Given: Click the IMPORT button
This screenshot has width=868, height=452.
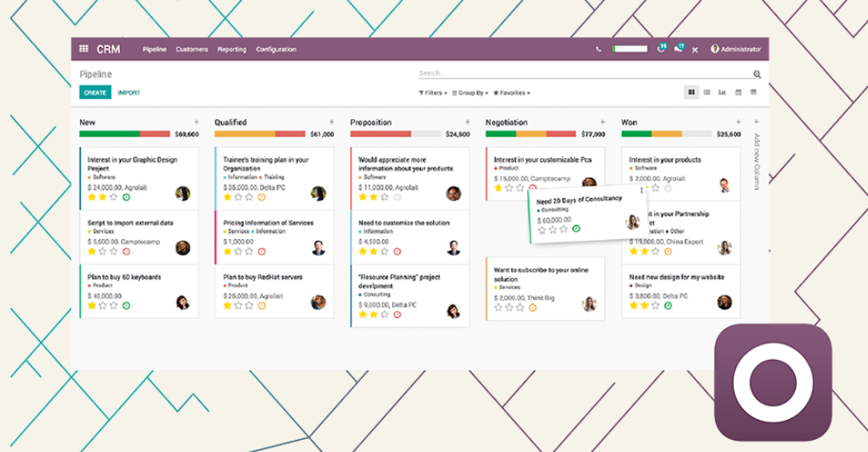Looking at the screenshot, I should pyautogui.click(x=129, y=93).
